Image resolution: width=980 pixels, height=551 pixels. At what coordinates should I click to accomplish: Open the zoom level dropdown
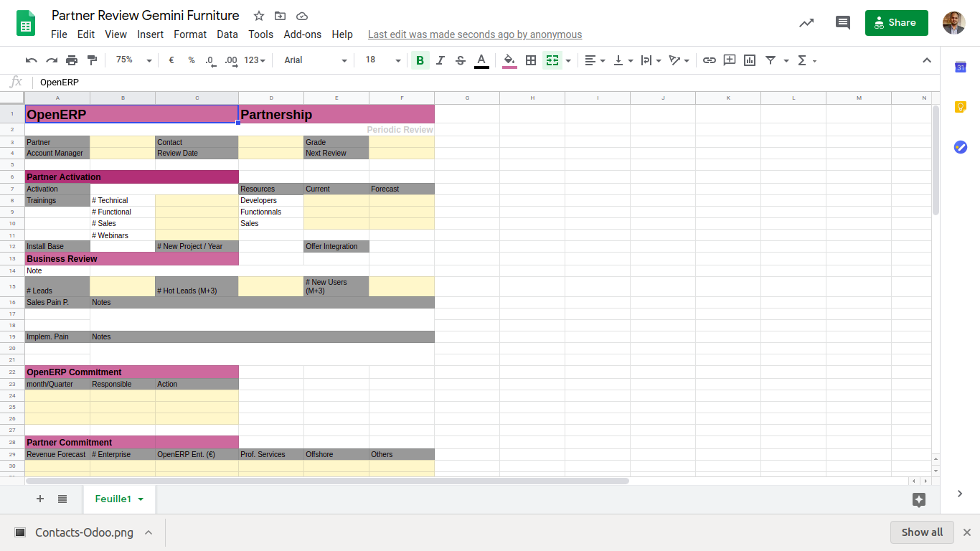click(x=134, y=60)
